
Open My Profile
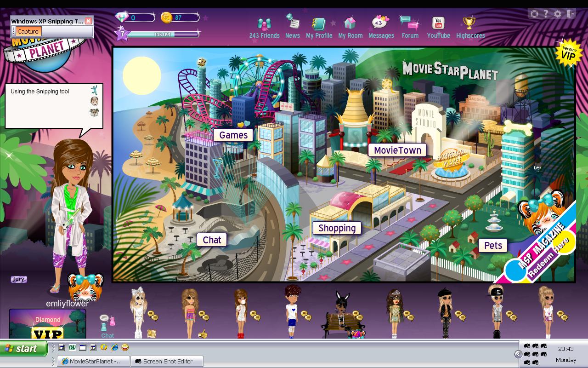319,27
